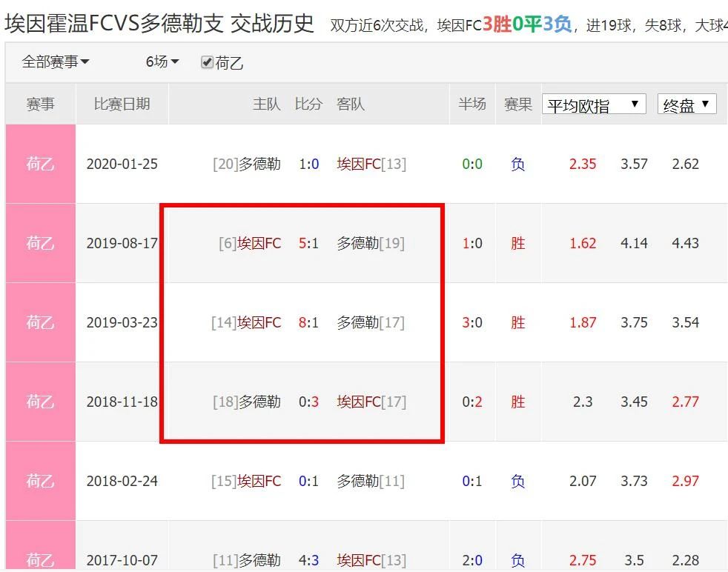The image size is (728, 572).
Task: Click pink 荷乙 league cell in 2020-01-25 row
Action: pos(40,164)
